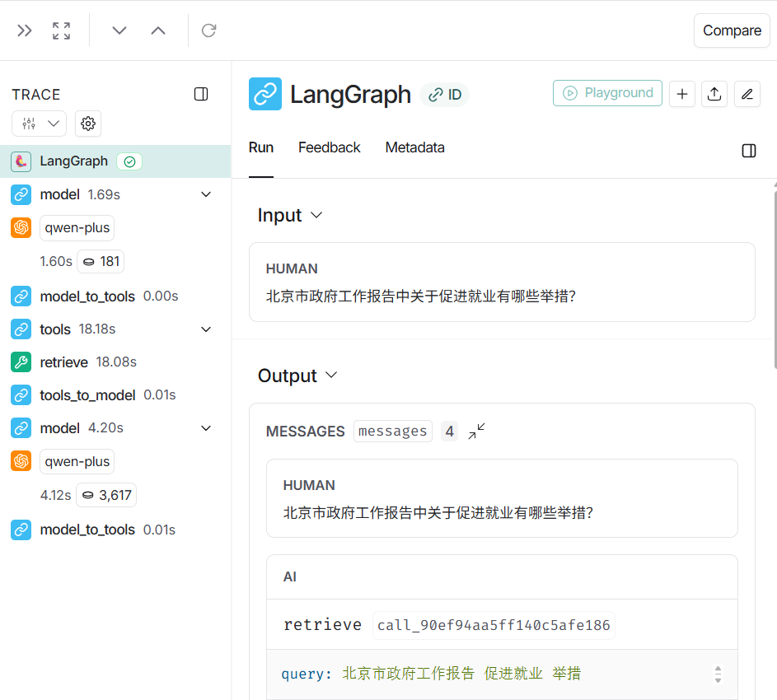Click the green retrieve wrench icon
Image resolution: width=777 pixels, height=700 pixels.
(x=21, y=362)
